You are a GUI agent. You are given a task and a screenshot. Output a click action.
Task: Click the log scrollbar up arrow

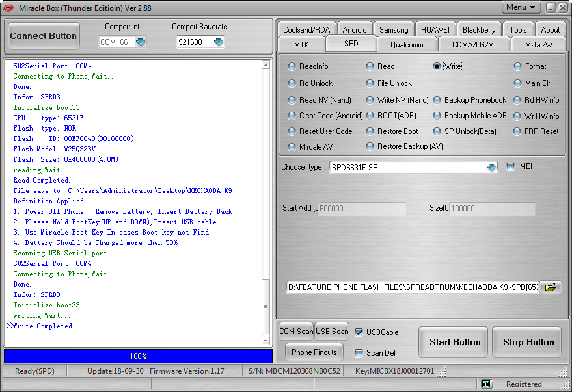(x=266, y=65)
